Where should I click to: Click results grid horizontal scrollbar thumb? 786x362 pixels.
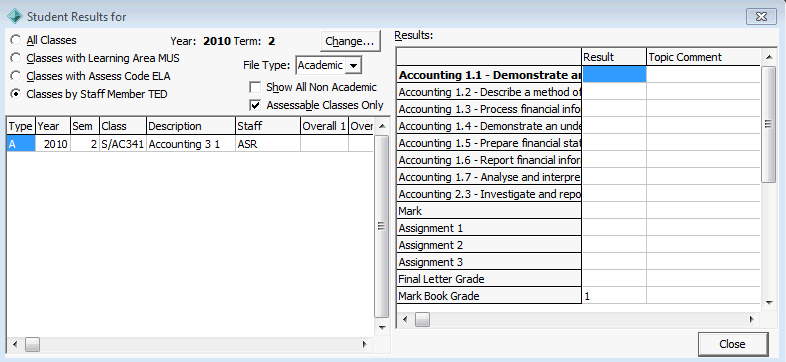pyautogui.click(x=422, y=319)
